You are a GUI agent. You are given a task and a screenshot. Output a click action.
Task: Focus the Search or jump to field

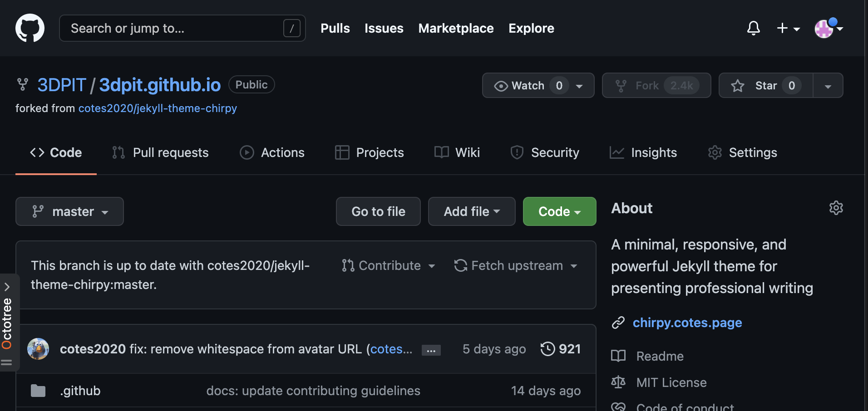tap(182, 28)
